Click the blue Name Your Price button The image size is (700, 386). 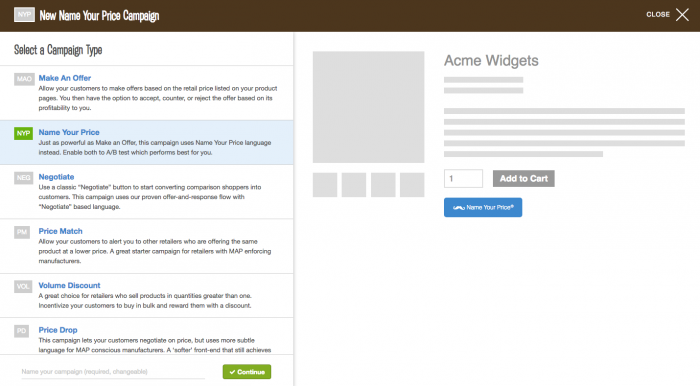483,208
